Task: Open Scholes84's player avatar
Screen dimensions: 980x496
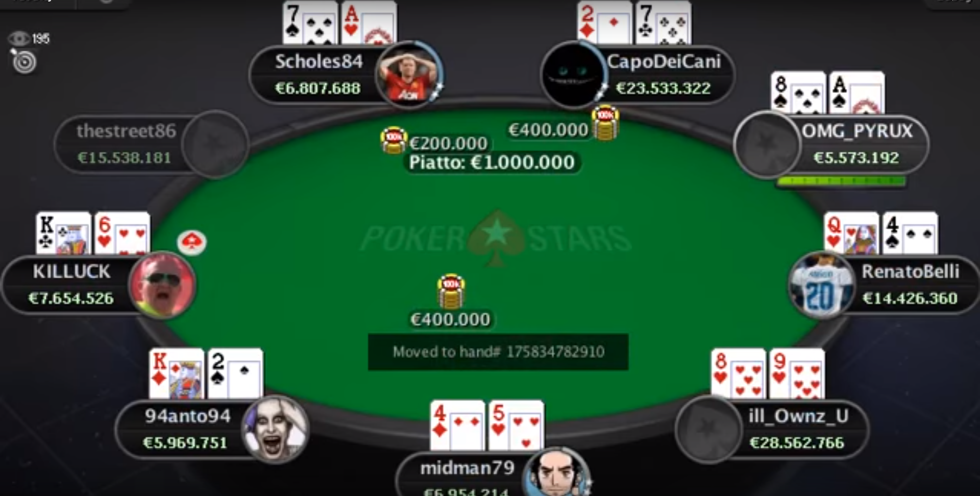Action: point(408,75)
